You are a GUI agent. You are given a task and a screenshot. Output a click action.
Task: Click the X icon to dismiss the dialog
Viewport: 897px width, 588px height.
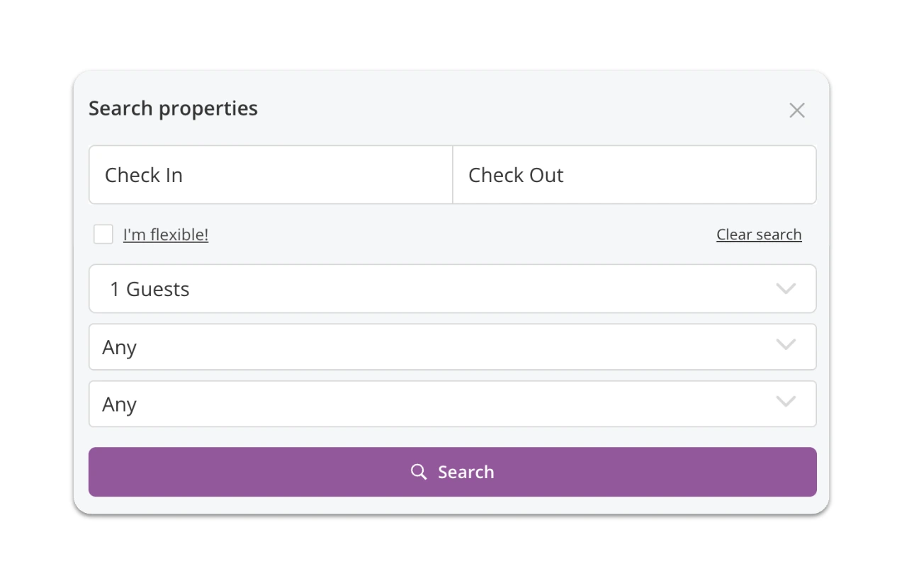click(x=796, y=110)
